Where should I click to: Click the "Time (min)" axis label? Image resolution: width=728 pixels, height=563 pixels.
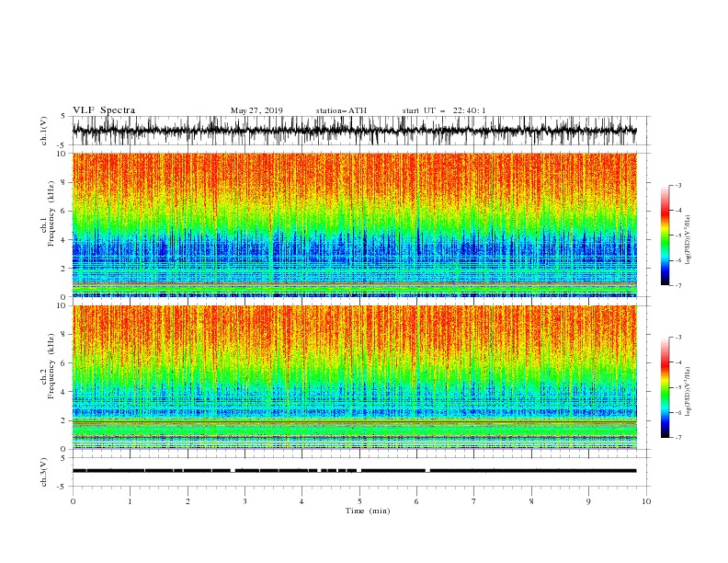pyautogui.click(x=368, y=511)
